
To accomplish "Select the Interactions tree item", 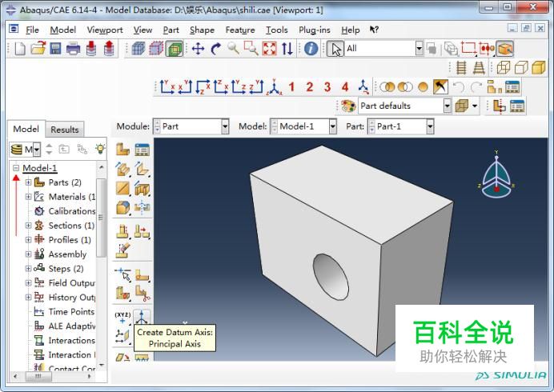I will (x=72, y=341).
